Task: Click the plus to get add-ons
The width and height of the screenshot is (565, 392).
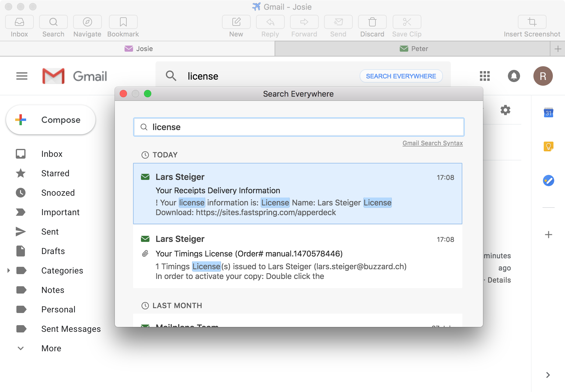Action: point(549,235)
